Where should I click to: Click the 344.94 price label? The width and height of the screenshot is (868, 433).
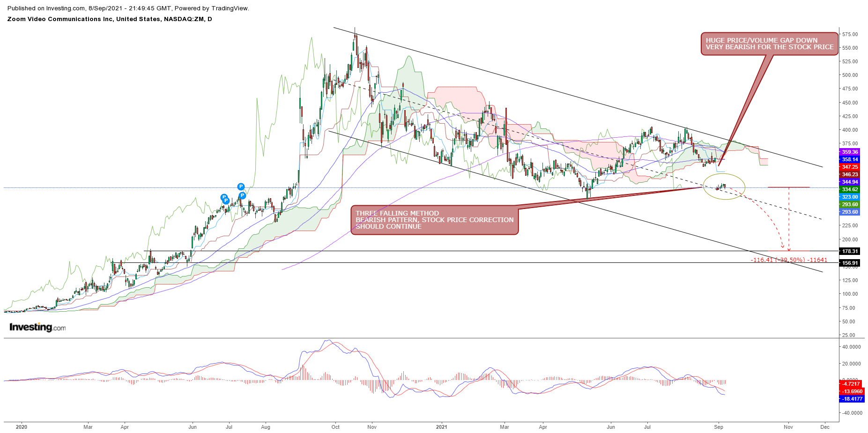click(850, 182)
